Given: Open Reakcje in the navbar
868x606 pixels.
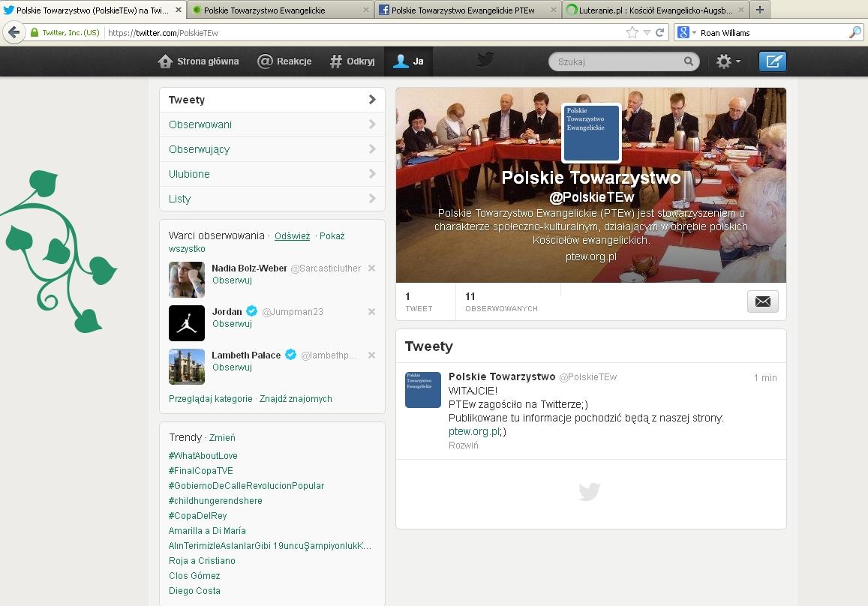Looking at the screenshot, I should click(x=284, y=61).
